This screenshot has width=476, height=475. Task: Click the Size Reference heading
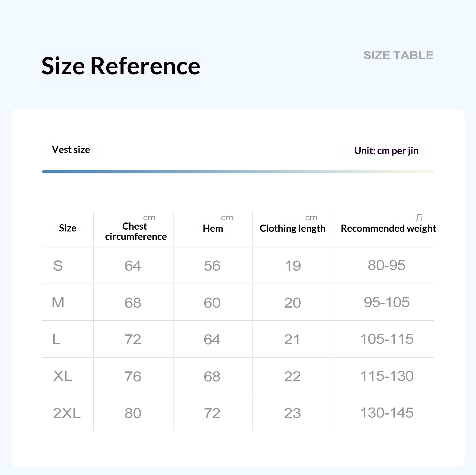pos(121,66)
